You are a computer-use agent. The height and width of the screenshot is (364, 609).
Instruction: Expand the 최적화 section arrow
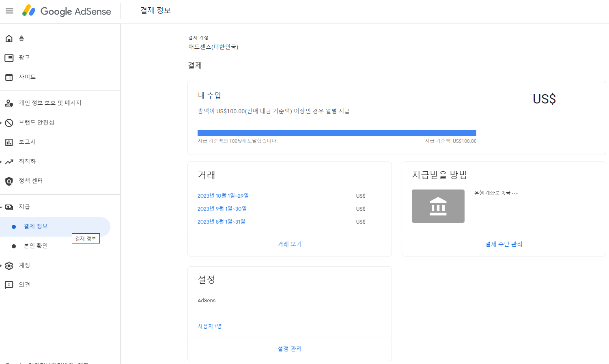point(1,162)
